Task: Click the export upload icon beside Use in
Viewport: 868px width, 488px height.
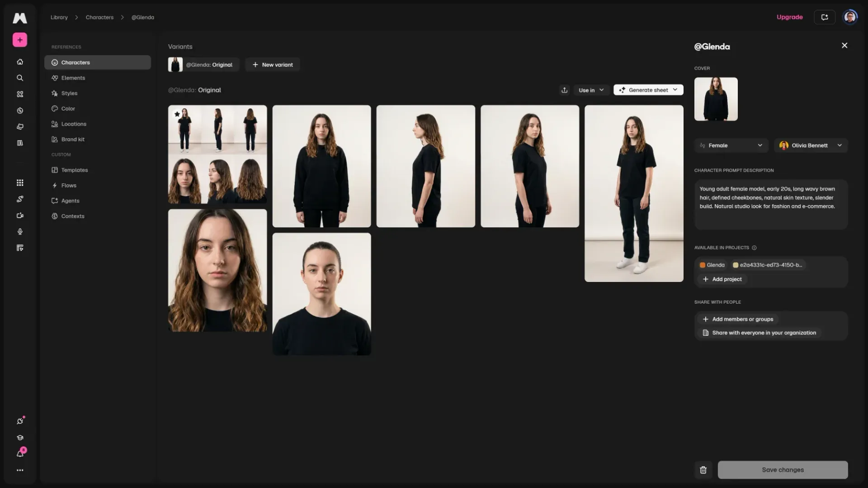Action: tap(564, 90)
